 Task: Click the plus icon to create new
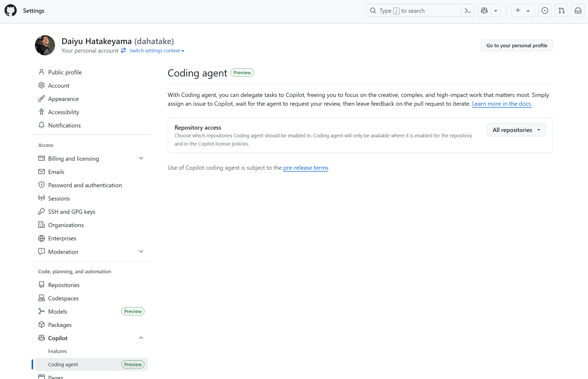(518, 10)
